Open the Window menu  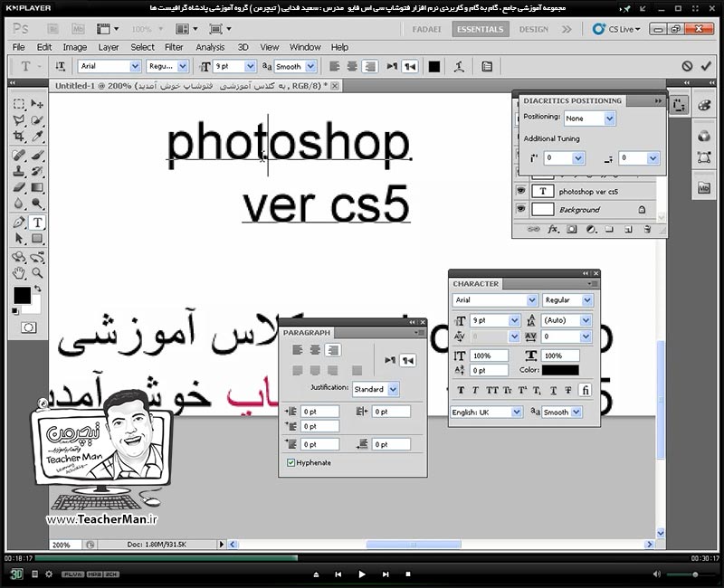pos(305,47)
